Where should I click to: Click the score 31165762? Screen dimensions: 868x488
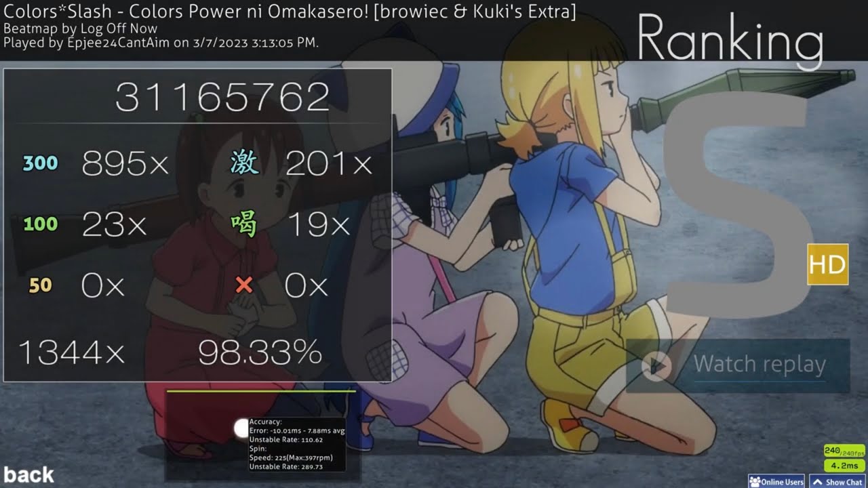coord(222,98)
